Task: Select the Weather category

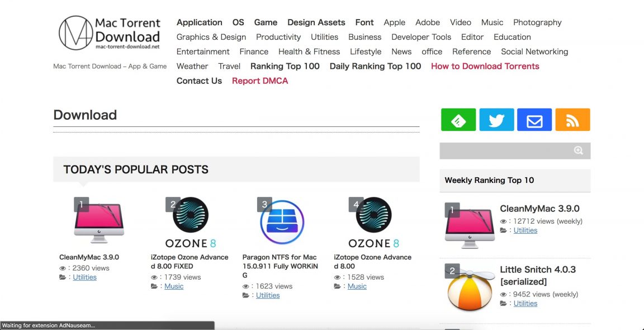Action: [192, 66]
